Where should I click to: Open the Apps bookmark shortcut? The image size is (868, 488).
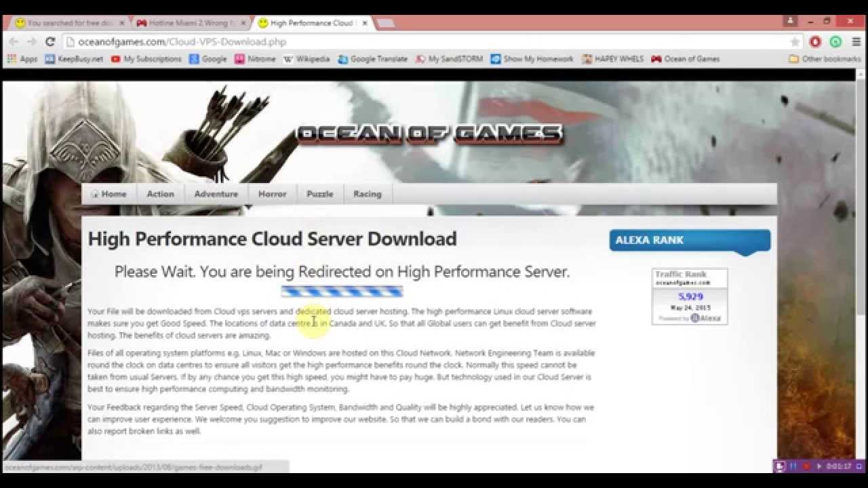click(22, 59)
